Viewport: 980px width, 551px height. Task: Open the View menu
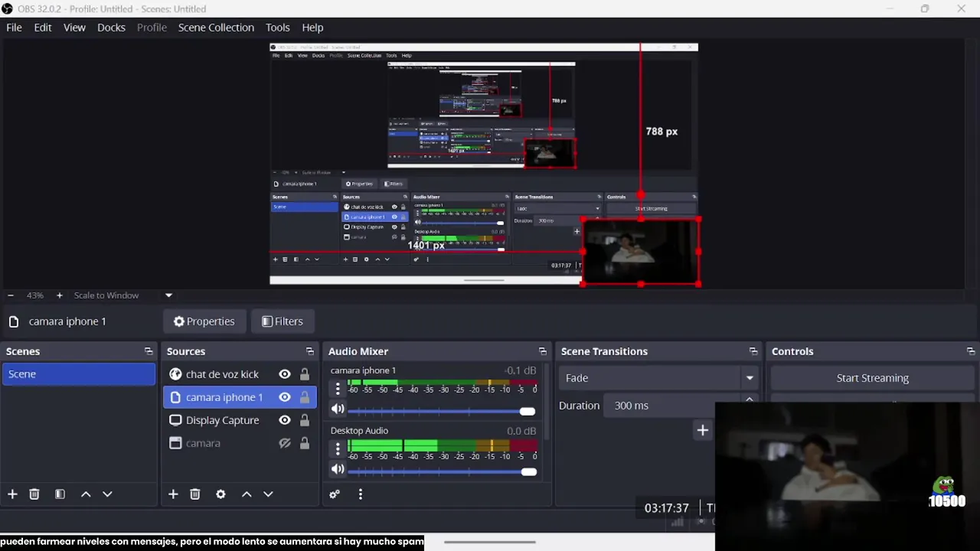[74, 28]
